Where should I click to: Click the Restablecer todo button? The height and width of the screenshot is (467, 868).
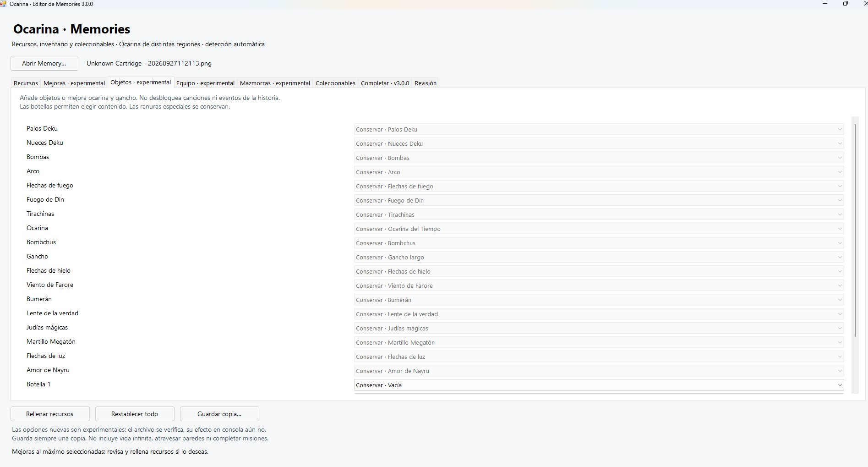[x=135, y=414]
